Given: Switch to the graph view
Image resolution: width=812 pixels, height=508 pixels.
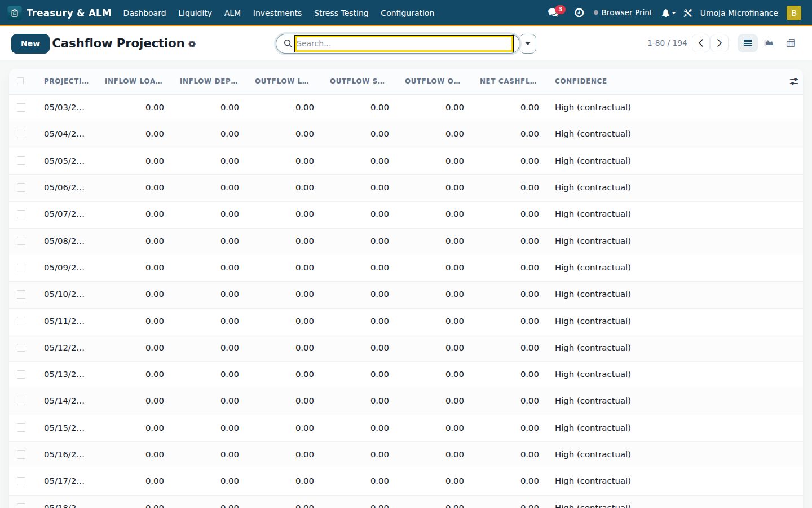Looking at the screenshot, I should [769, 43].
